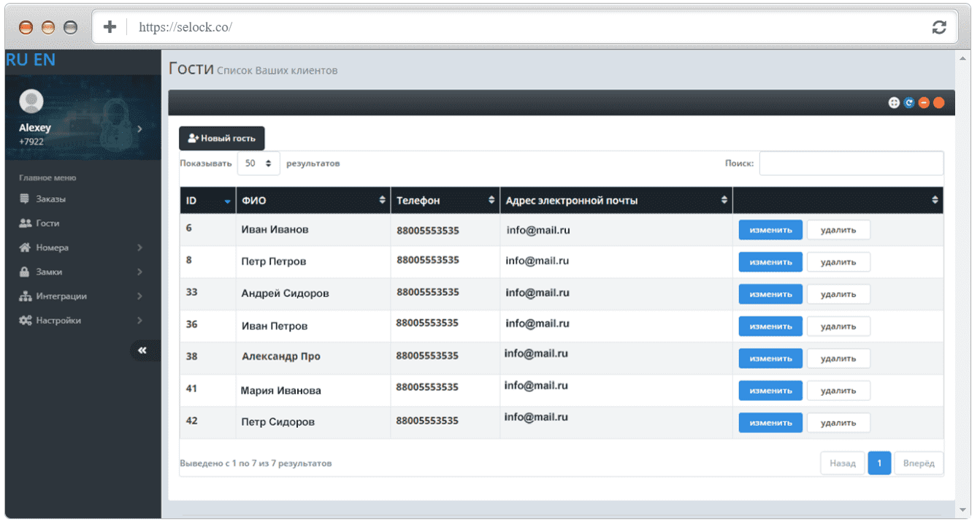Collapse sidebar with double-chevron icon

coord(142,350)
